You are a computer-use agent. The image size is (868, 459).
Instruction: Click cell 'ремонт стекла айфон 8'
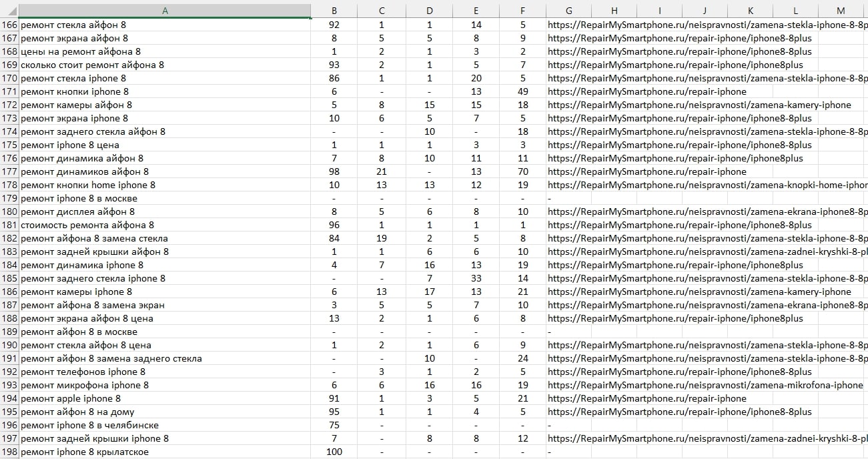click(x=165, y=25)
